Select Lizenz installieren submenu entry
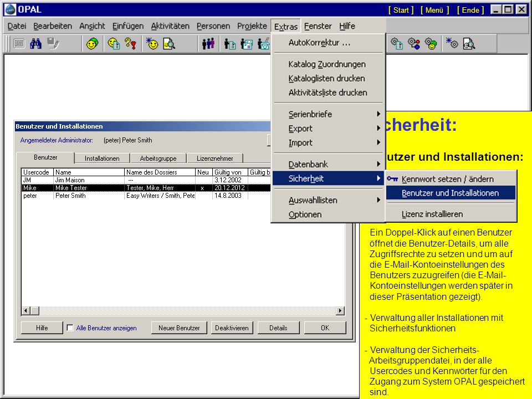 tap(451, 214)
